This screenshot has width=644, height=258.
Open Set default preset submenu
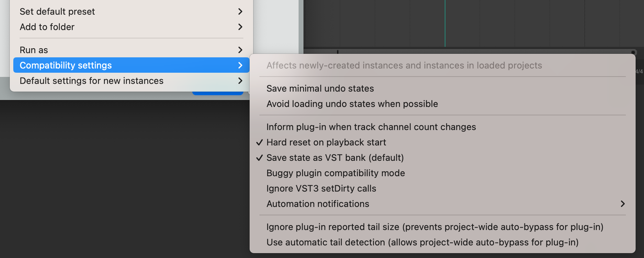click(57, 12)
